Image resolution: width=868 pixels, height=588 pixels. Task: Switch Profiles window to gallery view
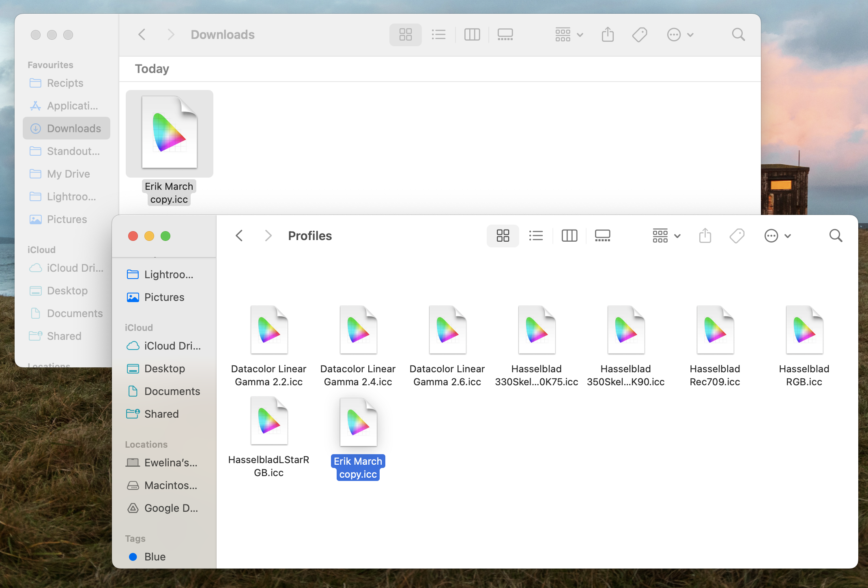[602, 236]
